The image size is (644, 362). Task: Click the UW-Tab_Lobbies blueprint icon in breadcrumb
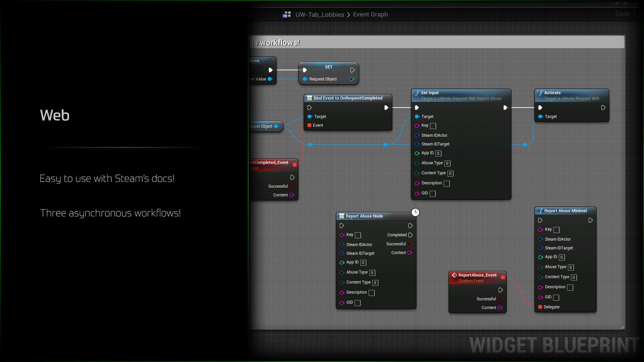[x=287, y=14]
